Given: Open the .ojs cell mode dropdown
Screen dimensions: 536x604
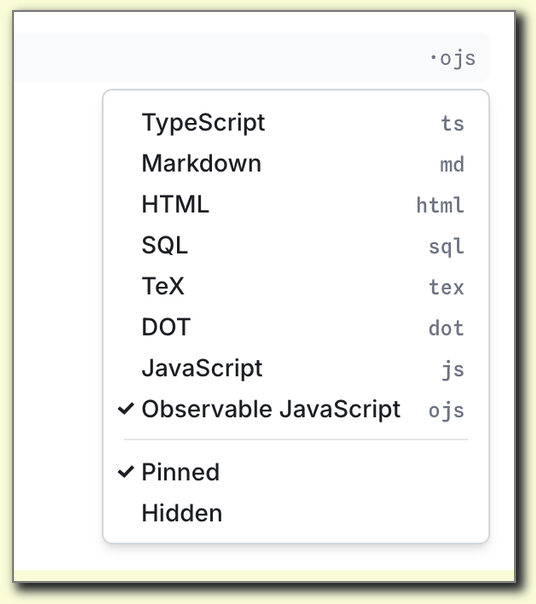Looking at the screenshot, I should [453, 59].
